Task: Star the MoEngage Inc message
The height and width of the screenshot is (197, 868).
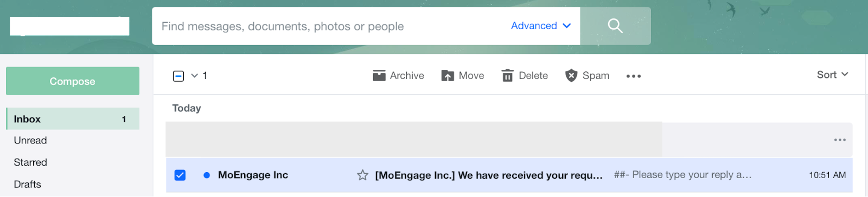Action: tap(362, 175)
